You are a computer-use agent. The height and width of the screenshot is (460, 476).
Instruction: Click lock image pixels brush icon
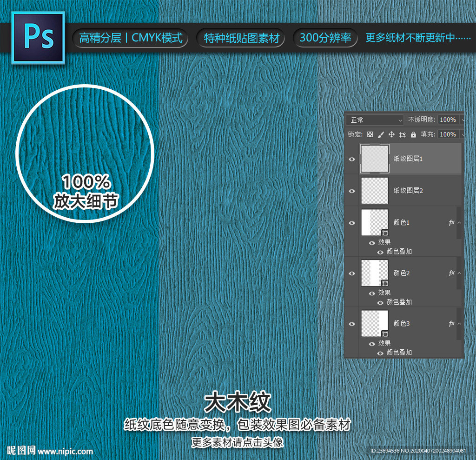click(381, 134)
